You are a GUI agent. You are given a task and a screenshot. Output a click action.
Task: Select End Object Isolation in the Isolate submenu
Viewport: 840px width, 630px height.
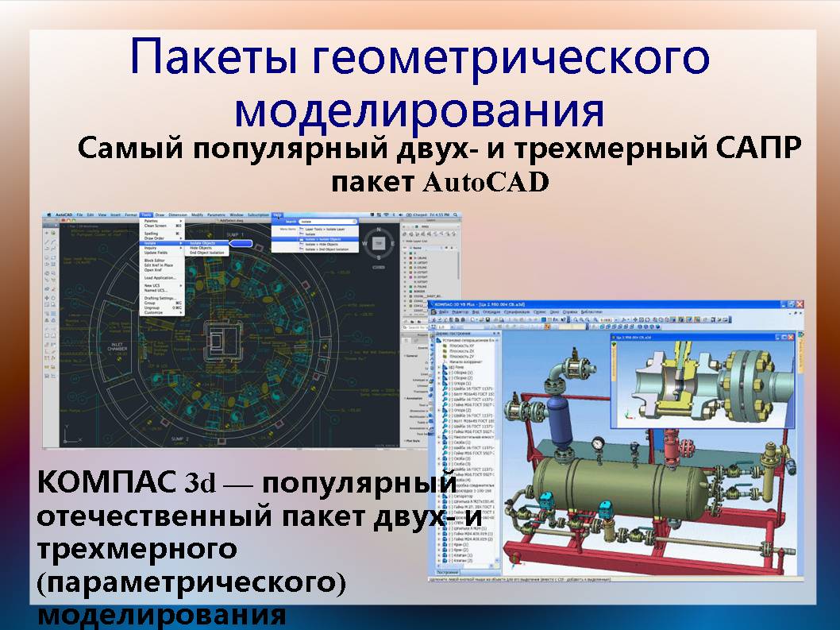click(207, 253)
